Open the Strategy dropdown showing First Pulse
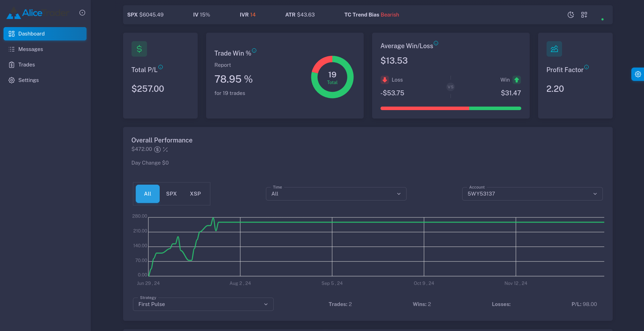Screen dimensions: 644x331 203,304
